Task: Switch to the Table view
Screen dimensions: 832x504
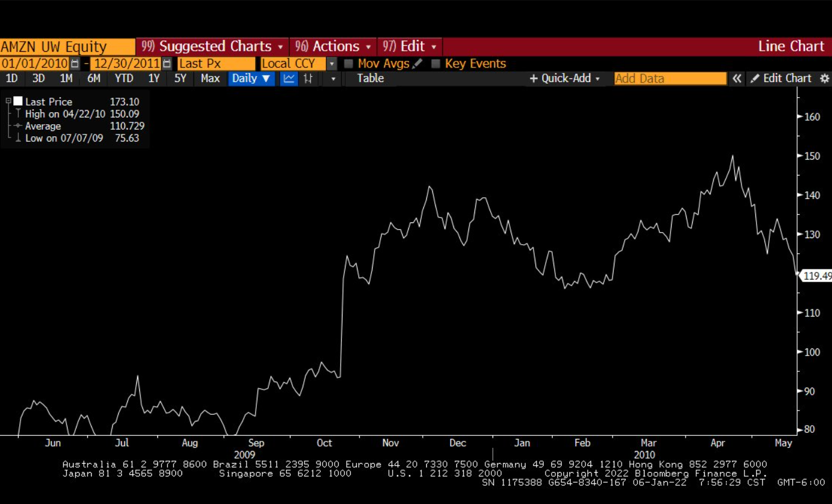Action: coord(370,78)
